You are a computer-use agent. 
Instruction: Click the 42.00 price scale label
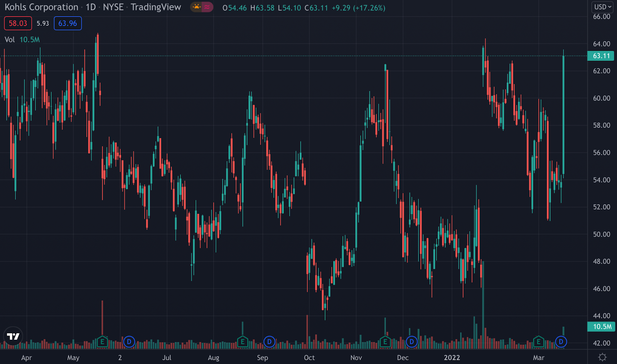pyautogui.click(x=602, y=343)
